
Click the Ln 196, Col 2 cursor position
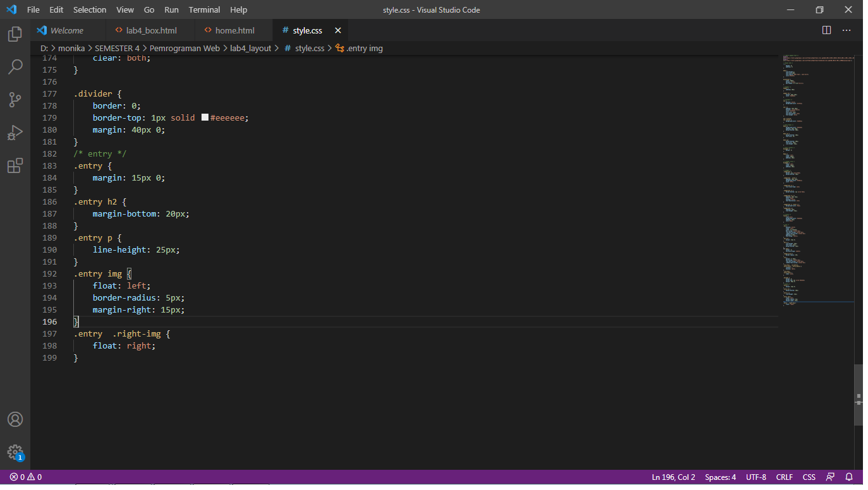pos(673,477)
